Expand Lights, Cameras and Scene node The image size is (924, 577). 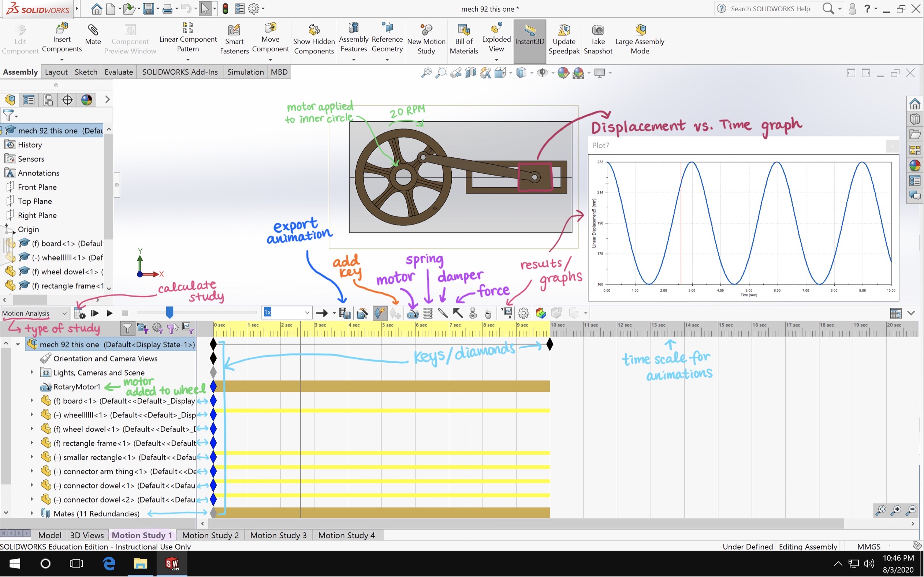click(x=32, y=372)
